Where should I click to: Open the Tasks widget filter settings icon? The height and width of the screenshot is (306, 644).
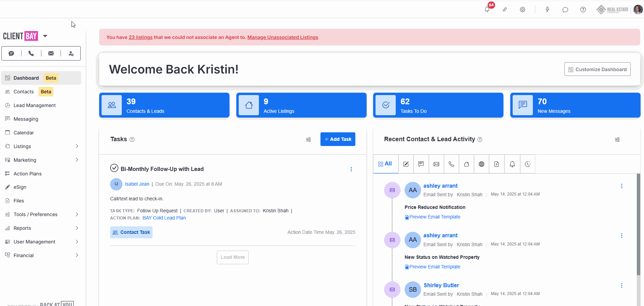point(308,139)
